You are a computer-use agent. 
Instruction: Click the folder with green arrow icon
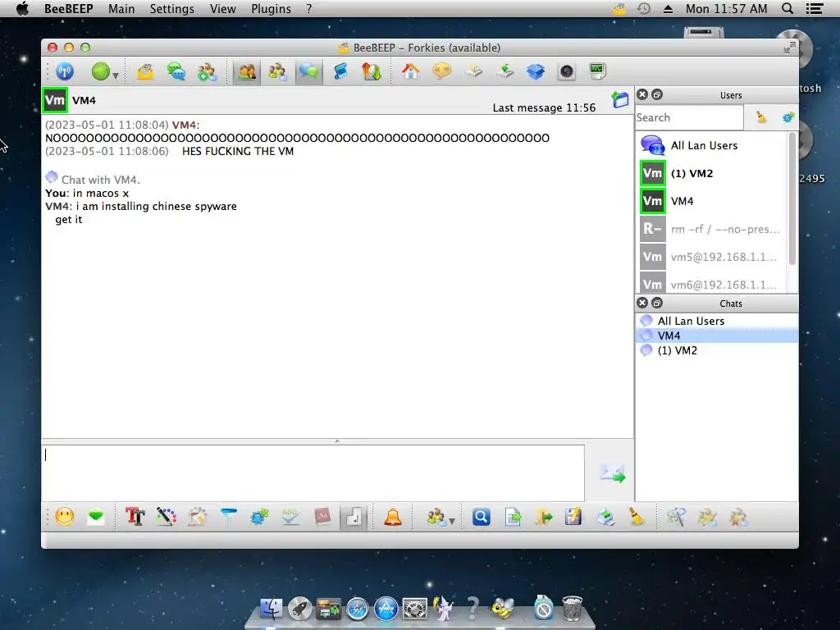click(543, 517)
